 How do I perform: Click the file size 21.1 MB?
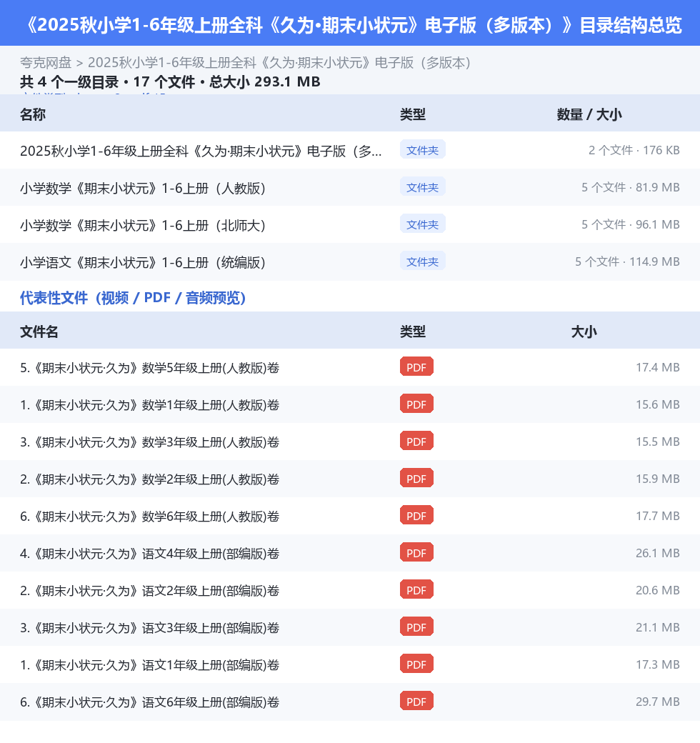658,627
